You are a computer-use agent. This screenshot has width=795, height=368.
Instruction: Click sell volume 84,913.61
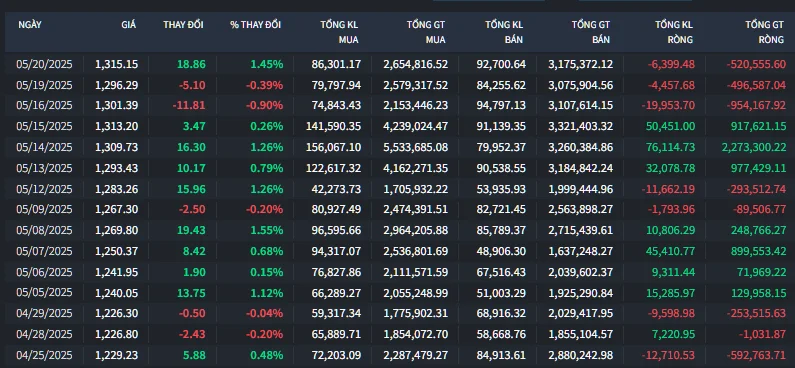(501, 355)
